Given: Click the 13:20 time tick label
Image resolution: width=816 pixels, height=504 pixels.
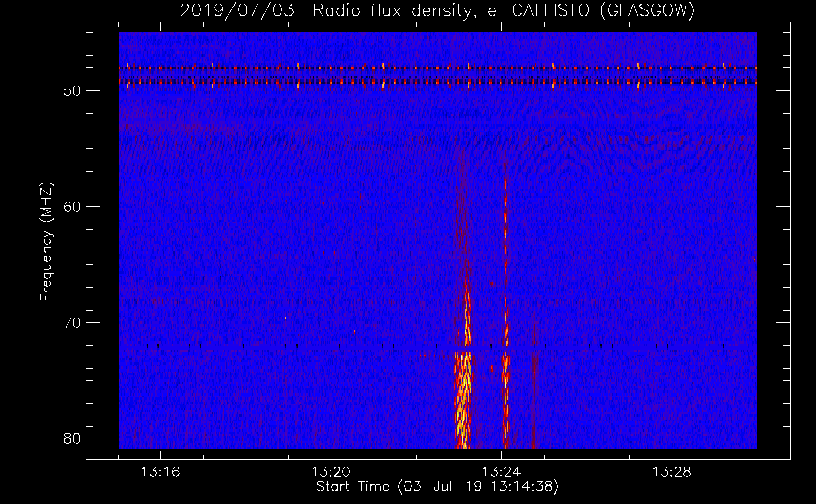Looking at the screenshot, I should click(331, 472).
